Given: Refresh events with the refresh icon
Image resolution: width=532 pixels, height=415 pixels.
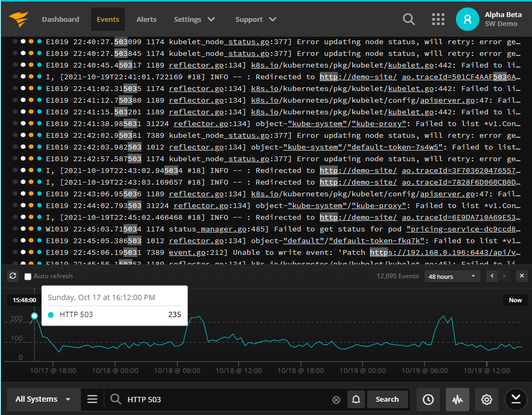Looking at the screenshot, I should coord(13,276).
